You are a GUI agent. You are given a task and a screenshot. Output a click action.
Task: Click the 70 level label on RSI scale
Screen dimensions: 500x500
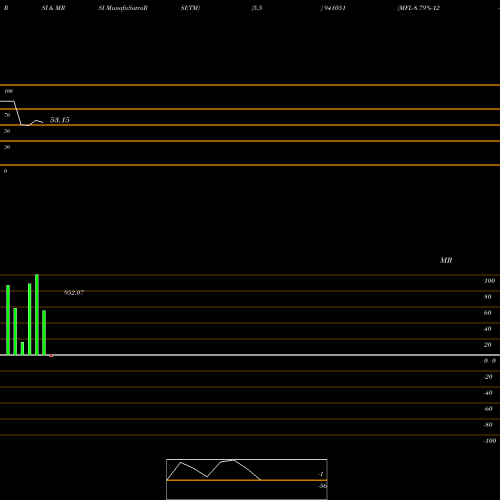7,115
